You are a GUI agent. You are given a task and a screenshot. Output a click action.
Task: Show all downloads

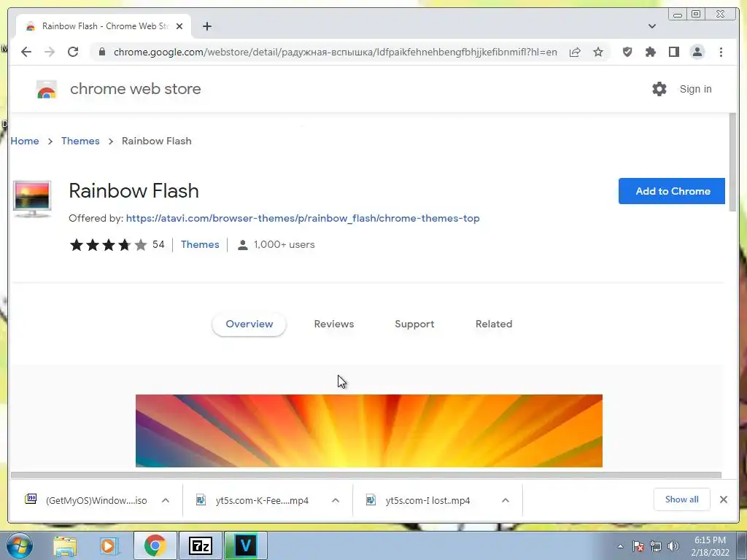click(x=682, y=499)
